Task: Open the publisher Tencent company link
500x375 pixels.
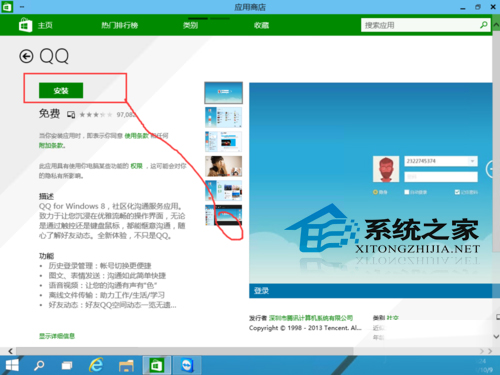Action: tap(311, 318)
